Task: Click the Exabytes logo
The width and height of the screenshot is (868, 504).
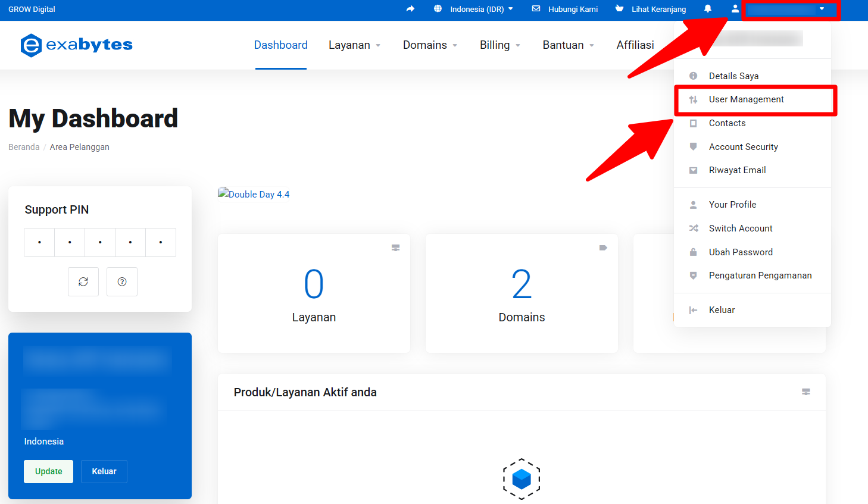Action: click(77, 45)
